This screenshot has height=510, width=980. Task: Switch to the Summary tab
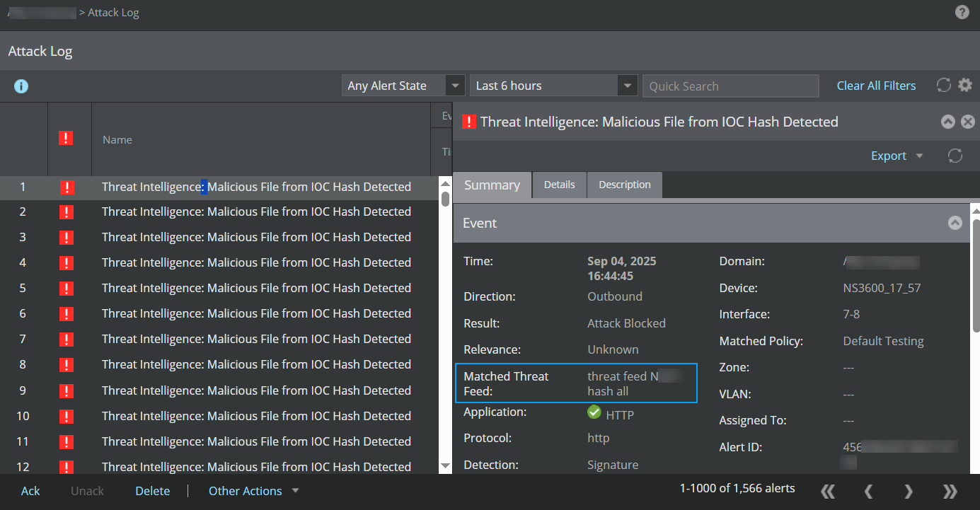(492, 185)
